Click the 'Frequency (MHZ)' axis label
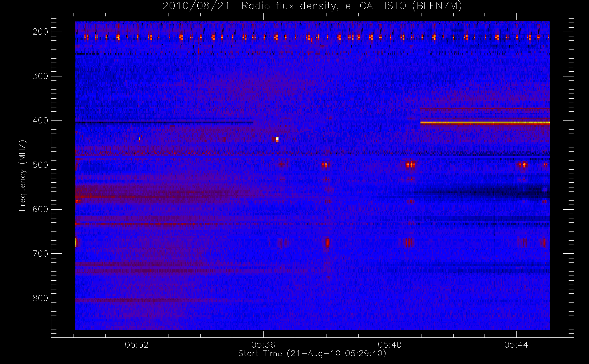Image resolution: width=589 pixels, height=364 pixels. [23, 175]
